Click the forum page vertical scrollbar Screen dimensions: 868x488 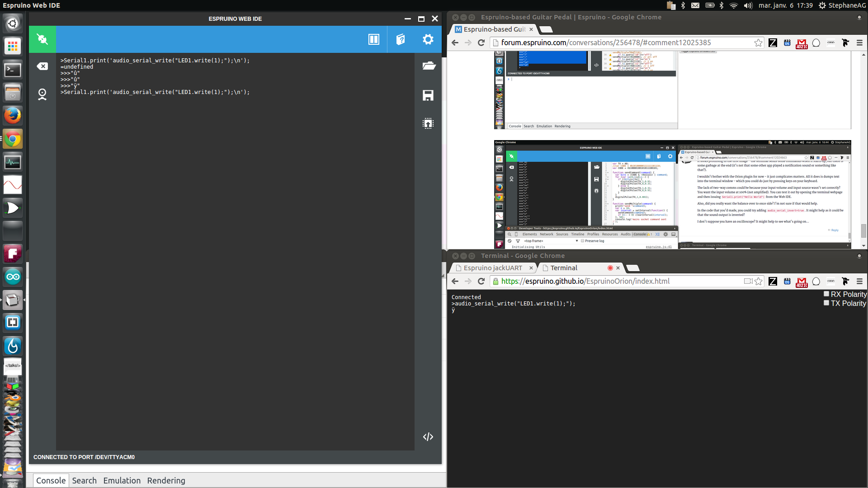coord(864,230)
